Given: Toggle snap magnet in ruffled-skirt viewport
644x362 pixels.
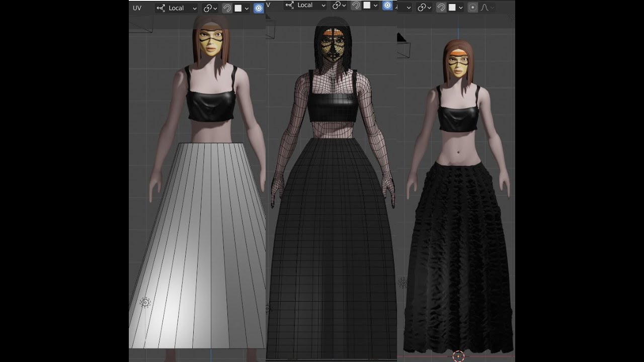Looking at the screenshot, I should [x=441, y=8].
